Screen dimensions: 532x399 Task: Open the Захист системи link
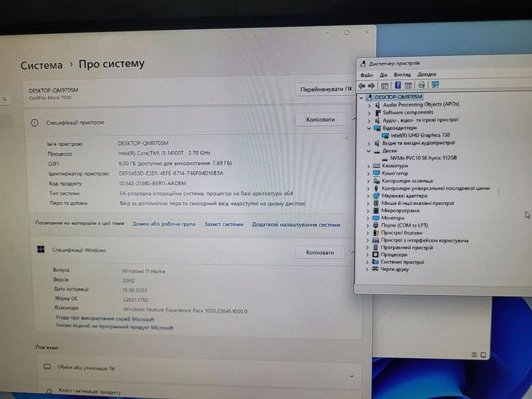(x=224, y=224)
